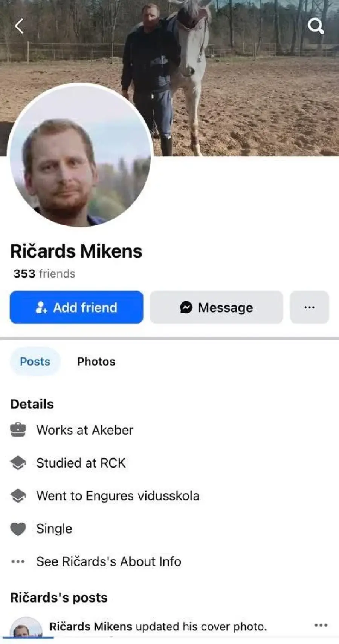Open the small avatar in Ričards's post
This screenshot has width=339, height=644.
click(x=26, y=628)
